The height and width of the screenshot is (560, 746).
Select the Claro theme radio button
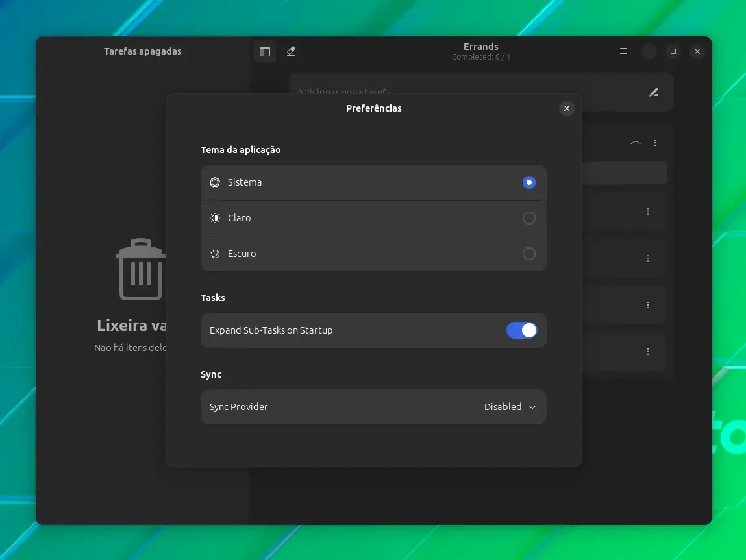point(529,218)
